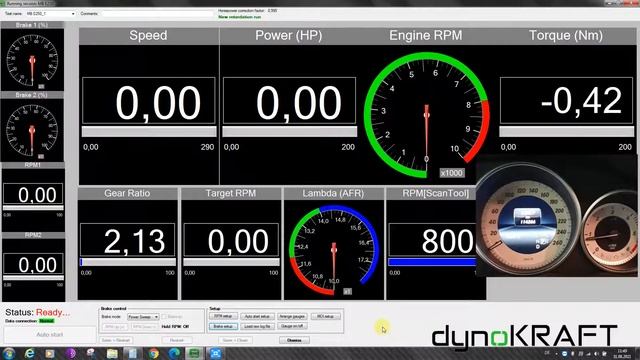Open the Test name dropdown

51,13
